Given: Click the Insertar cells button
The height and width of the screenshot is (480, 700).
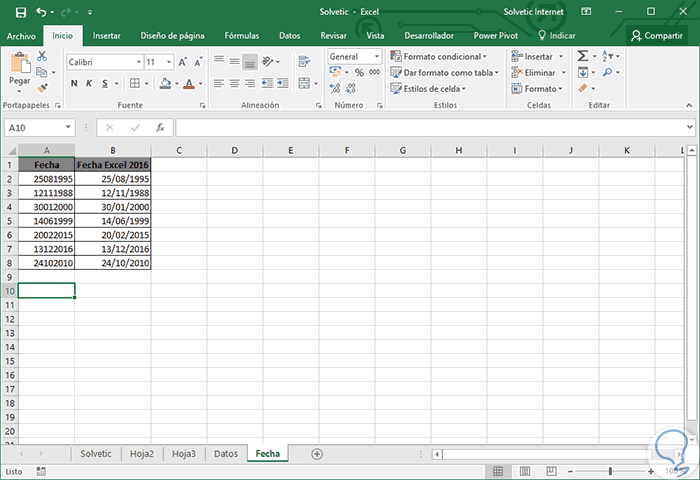Looking at the screenshot, I should 537,56.
